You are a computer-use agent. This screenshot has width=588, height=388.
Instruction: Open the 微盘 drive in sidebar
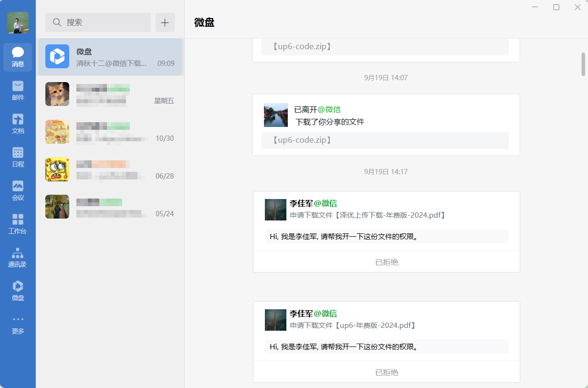click(18, 291)
